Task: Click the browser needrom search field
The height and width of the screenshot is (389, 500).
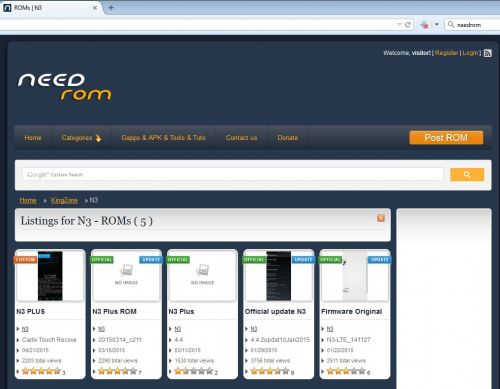Action: click(473, 25)
